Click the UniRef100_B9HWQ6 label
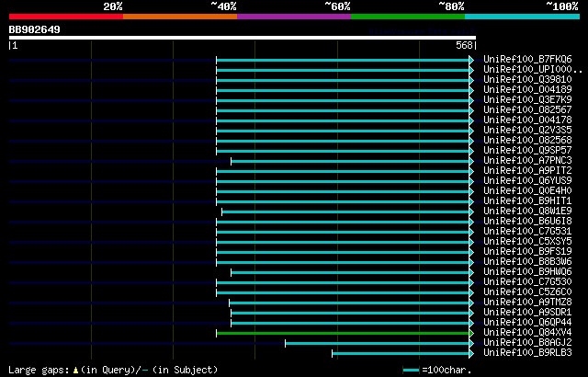 [527, 272]
